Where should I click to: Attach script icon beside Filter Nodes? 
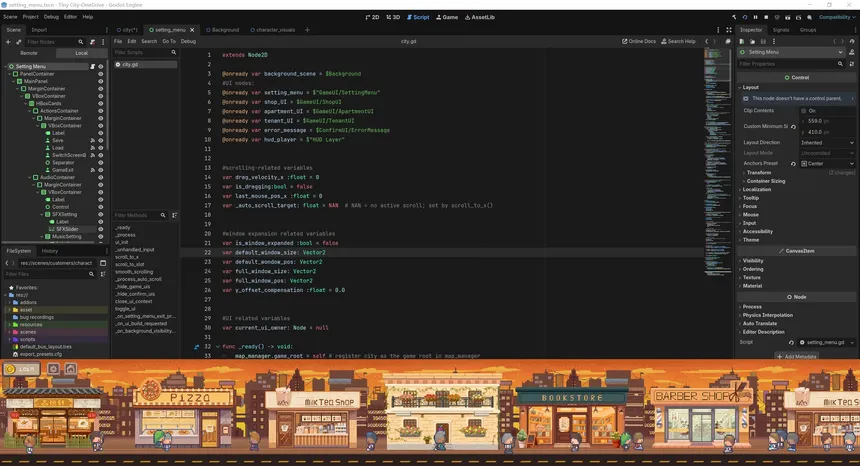tap(92, 42)
